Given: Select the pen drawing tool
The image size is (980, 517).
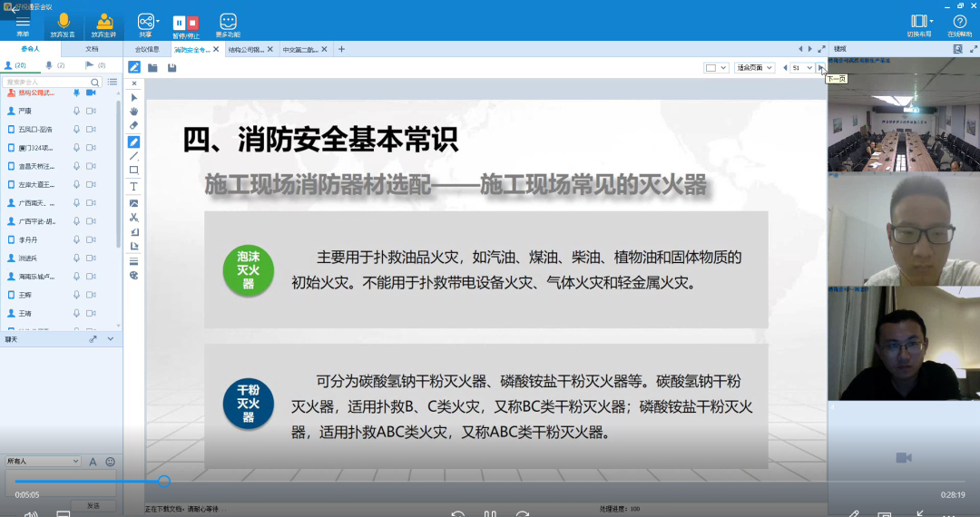Looking at the screenshot, I should click(x=133, y=142).
